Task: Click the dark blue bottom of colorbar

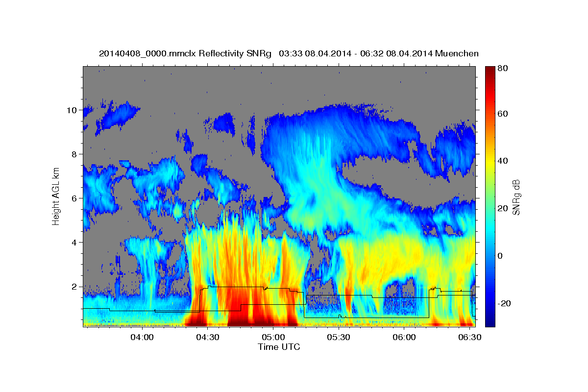Action: 490,321
